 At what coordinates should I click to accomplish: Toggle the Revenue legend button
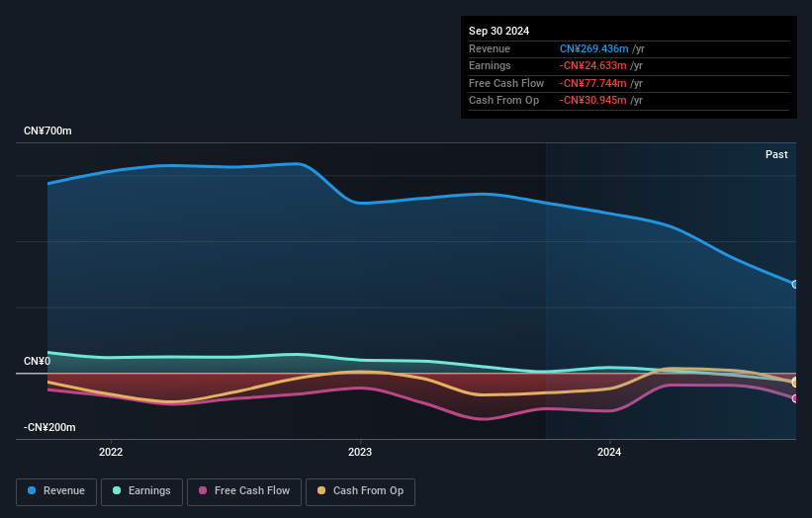(x=56, y=491)
